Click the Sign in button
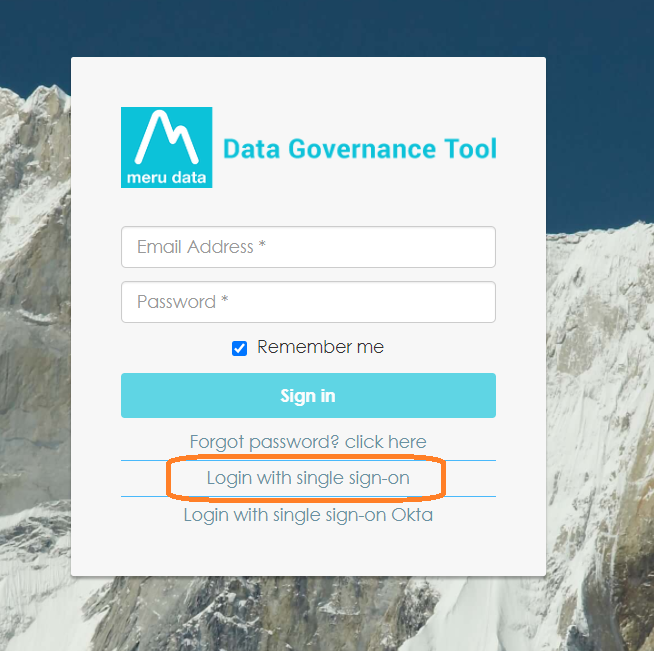Screen dimensions: 654x651 point(308,395)
